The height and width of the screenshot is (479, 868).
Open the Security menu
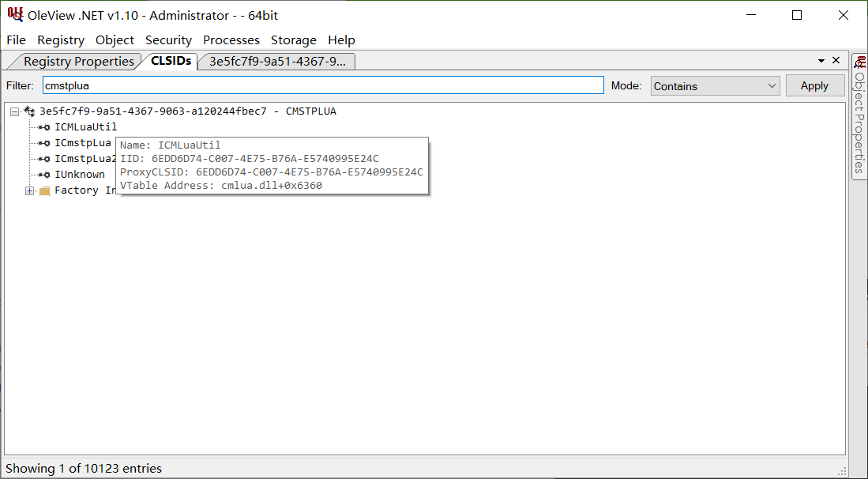(168, 40)
